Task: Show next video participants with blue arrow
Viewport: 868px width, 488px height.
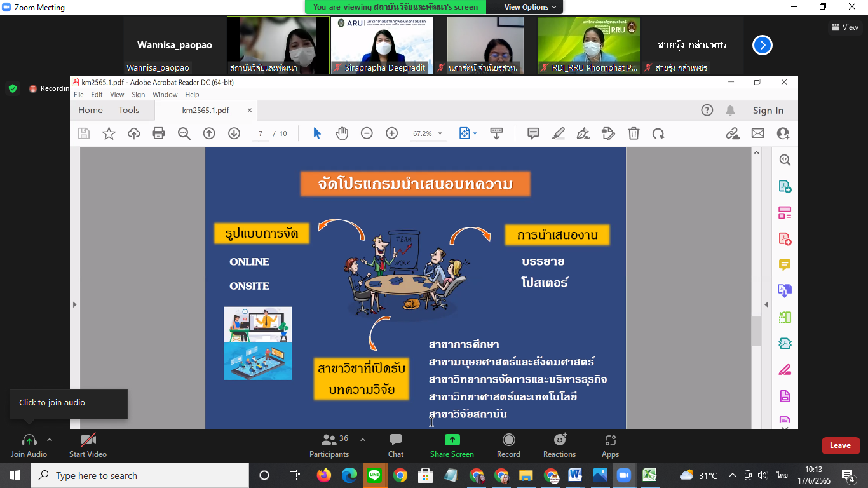Action: point(763,45)
